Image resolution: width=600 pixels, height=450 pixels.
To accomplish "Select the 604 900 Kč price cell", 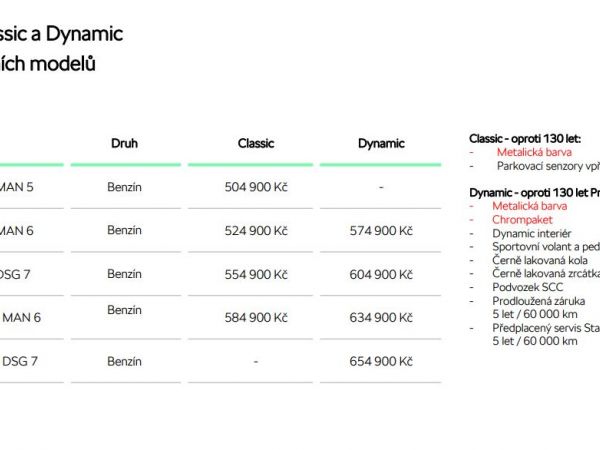I will pyautogui.click(x=381, y=274).
